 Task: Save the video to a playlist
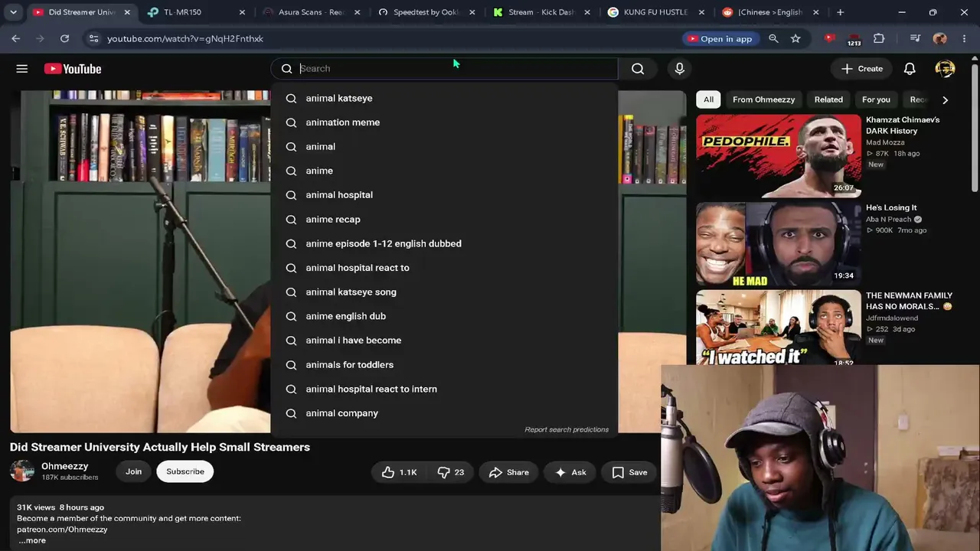[x=629, y=472]
